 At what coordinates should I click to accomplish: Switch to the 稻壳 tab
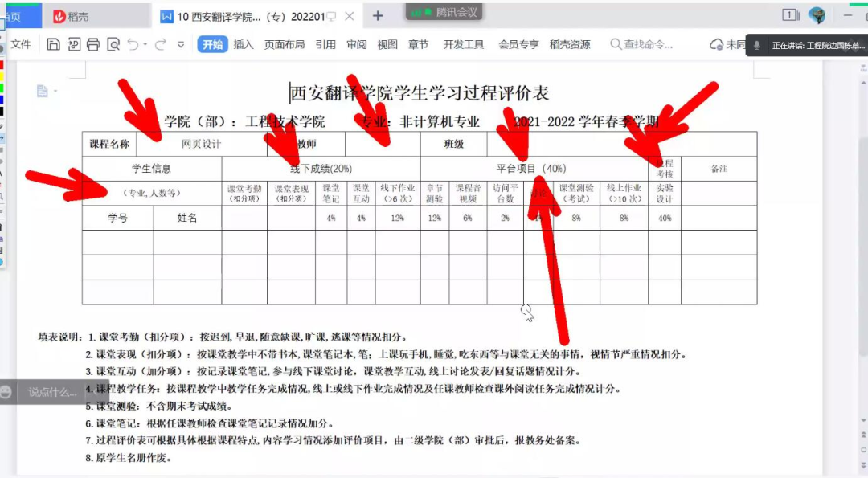pyautogui.click(x=71, y=16)
